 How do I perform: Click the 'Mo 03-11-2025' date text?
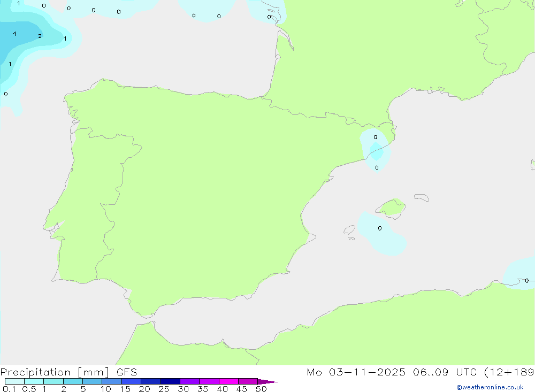pos(356,372)
